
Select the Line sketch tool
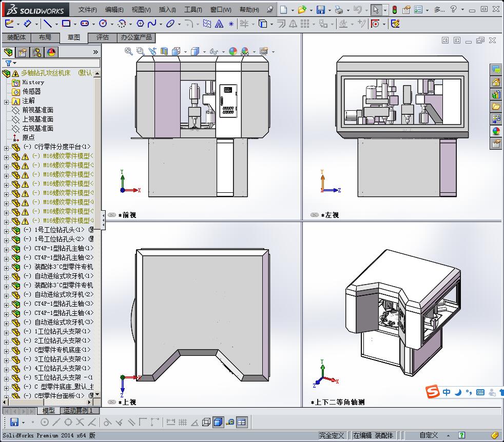[48, 24]
